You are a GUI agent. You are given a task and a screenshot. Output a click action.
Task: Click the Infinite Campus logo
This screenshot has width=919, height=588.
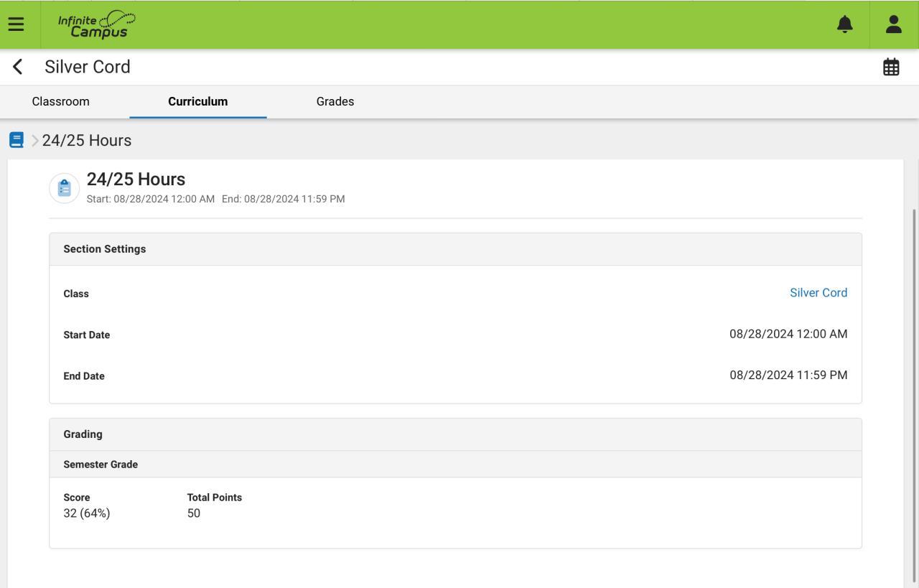point(96,24)
